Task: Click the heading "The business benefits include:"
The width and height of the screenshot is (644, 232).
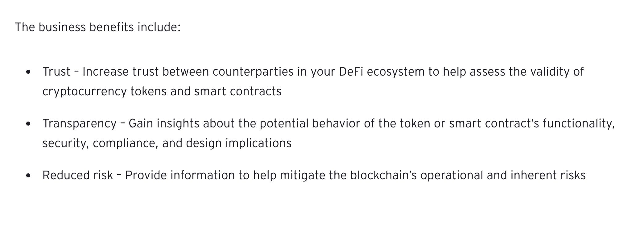Action: [x=98, y=27]
